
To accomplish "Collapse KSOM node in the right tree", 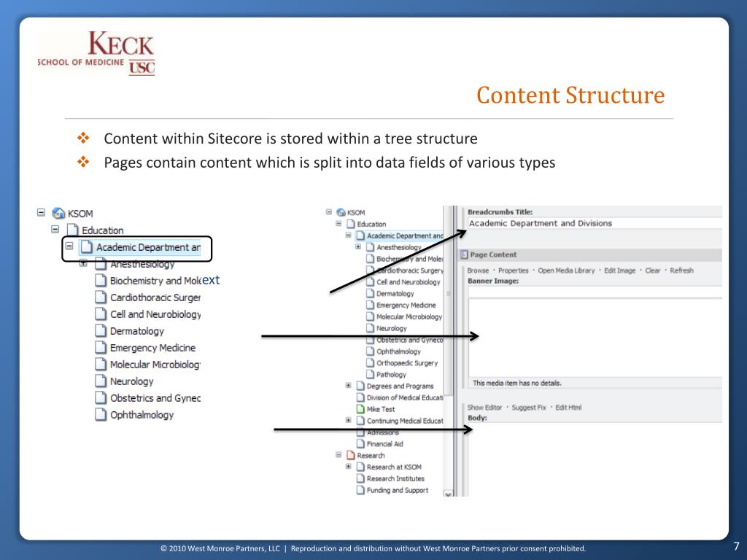I will pos(329,212).
